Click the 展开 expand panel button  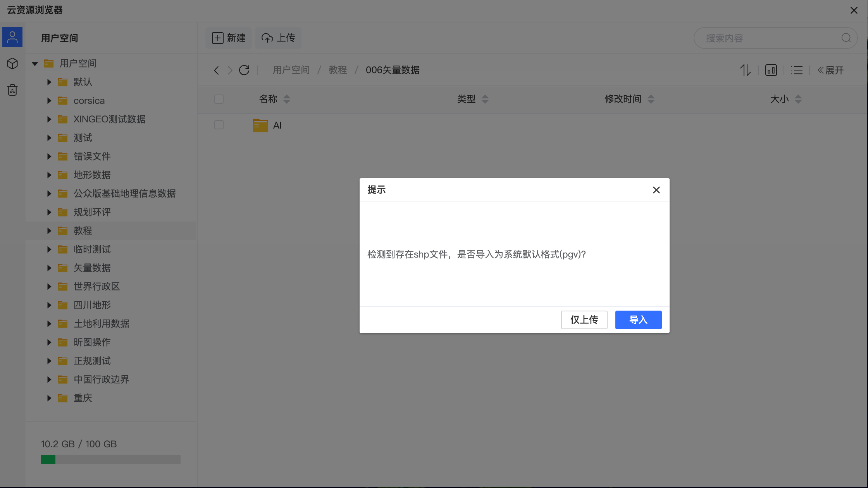830,70
